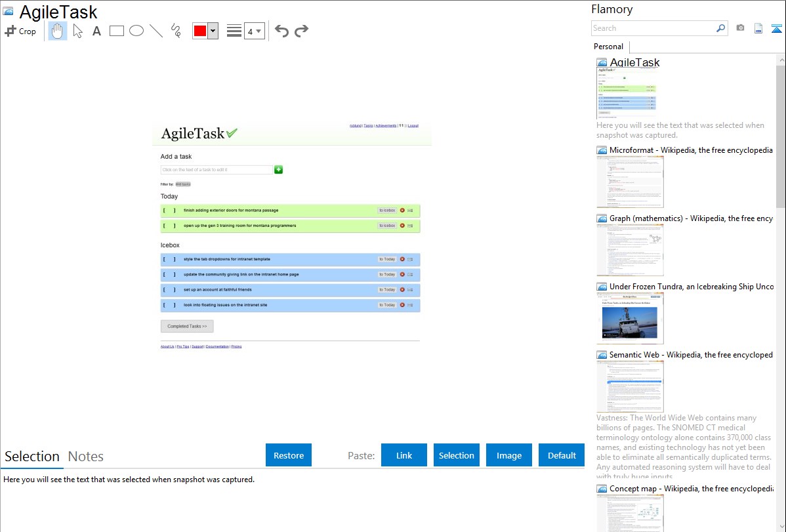Open the line width dropdown showing 4
786x532 pixels.
pyautogui.click(x=255, y=31)
